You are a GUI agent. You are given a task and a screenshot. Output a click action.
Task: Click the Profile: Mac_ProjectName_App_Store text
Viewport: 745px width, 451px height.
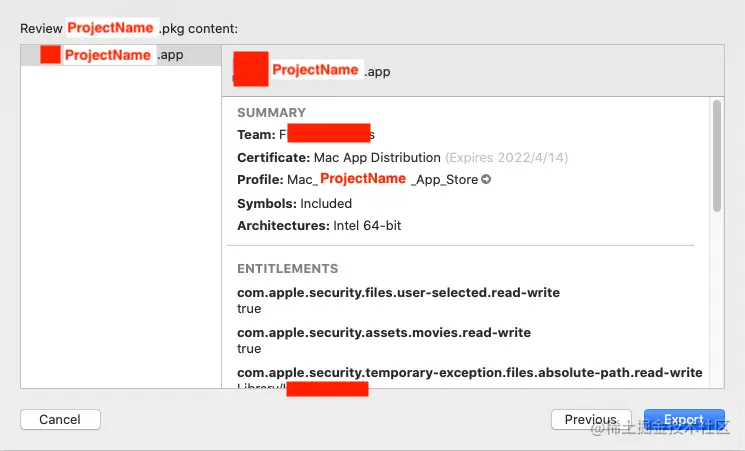pyautogui.click(x=357, y=179)
